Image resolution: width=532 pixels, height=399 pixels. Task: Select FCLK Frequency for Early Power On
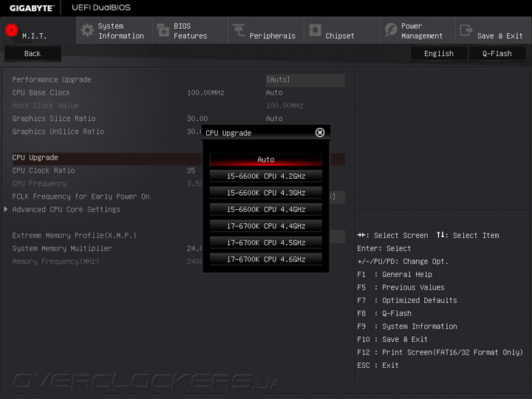pyautogui.click(x=81, y=197)
